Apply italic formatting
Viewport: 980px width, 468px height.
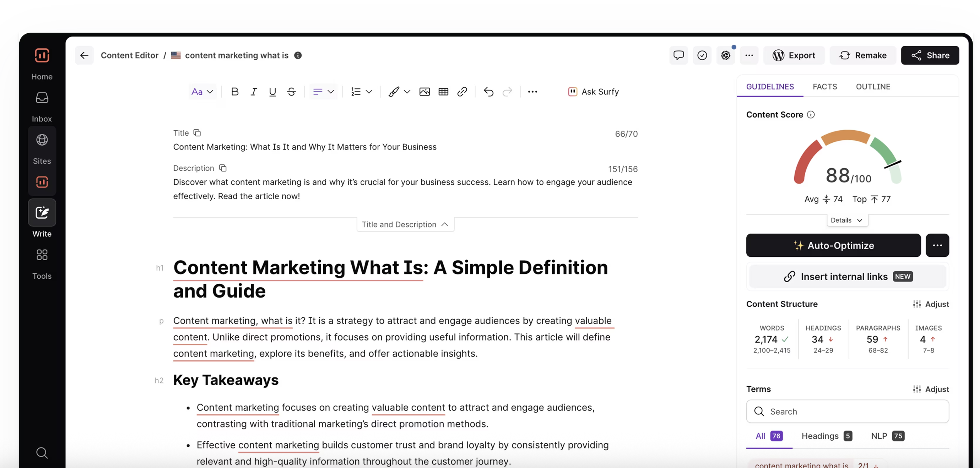click(x=253, y=92)
